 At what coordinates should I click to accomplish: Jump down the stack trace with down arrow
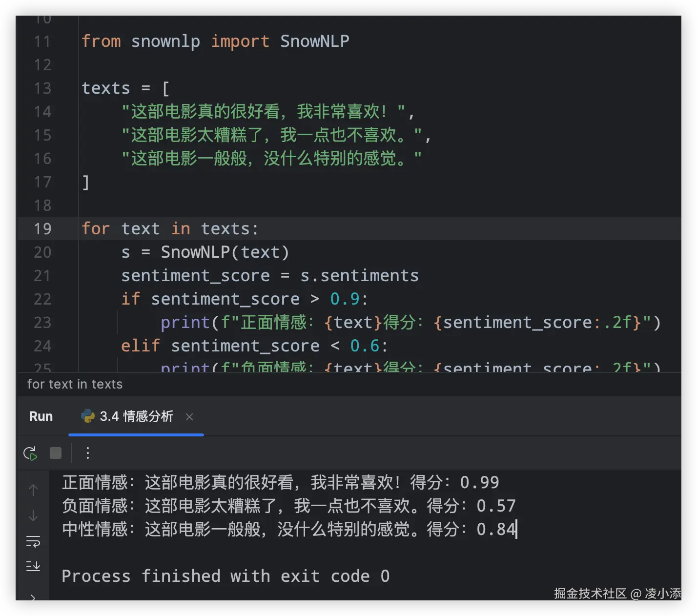point(33,515)
